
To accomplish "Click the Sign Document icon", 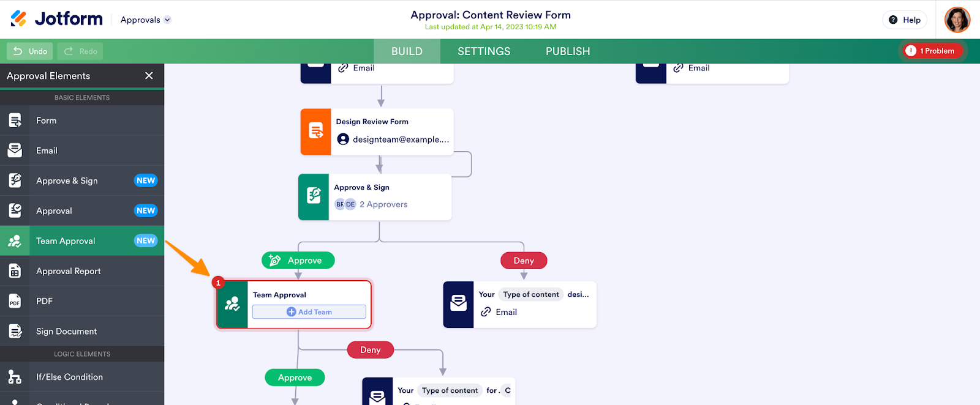I will 15,331.
